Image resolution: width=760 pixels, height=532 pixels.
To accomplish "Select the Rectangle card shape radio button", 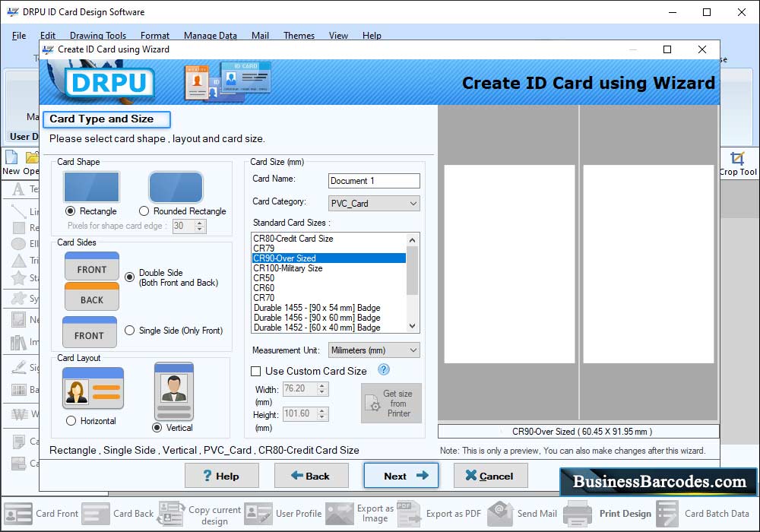I will pyautogui.click(x=70, y=211).
